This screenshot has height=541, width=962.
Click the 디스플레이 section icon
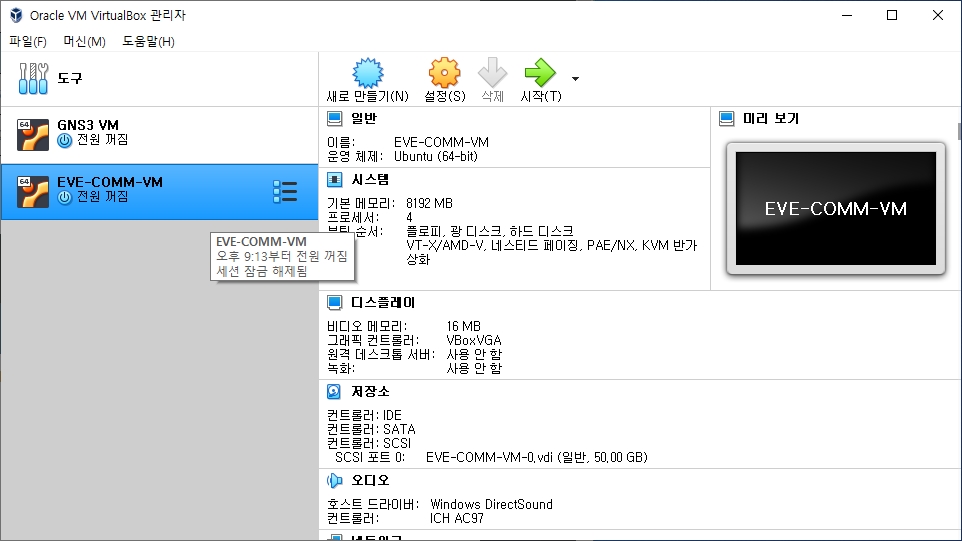click(x=334, y=302)
